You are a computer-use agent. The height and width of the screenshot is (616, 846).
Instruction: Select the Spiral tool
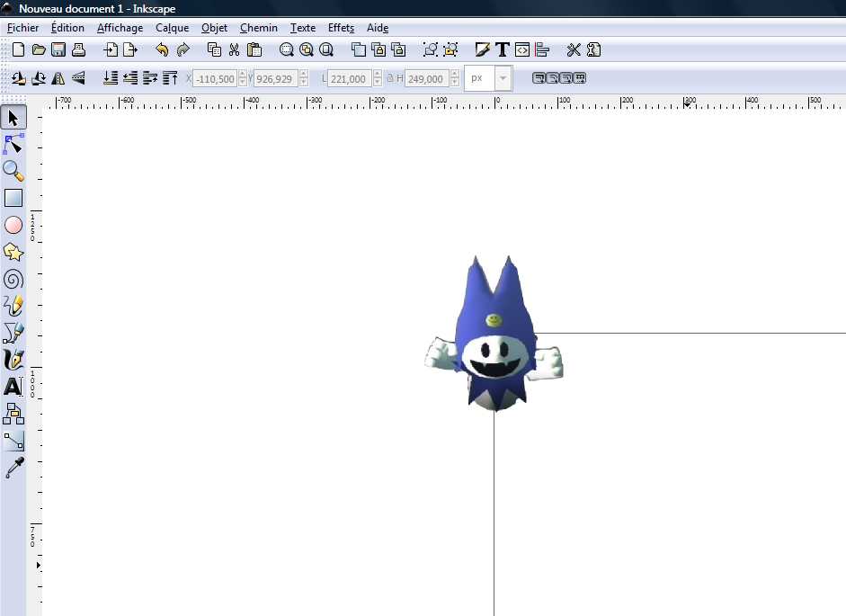pos(13,279)
